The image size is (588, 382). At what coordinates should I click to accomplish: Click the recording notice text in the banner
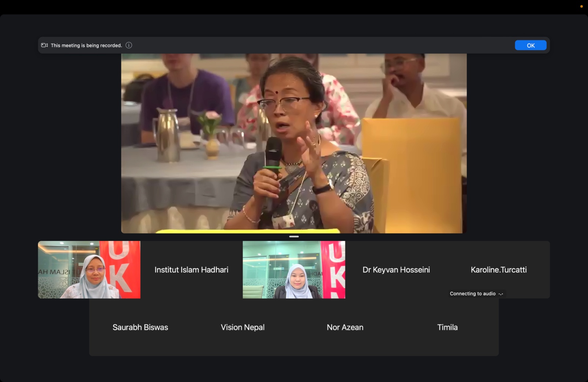pos(86,46)
